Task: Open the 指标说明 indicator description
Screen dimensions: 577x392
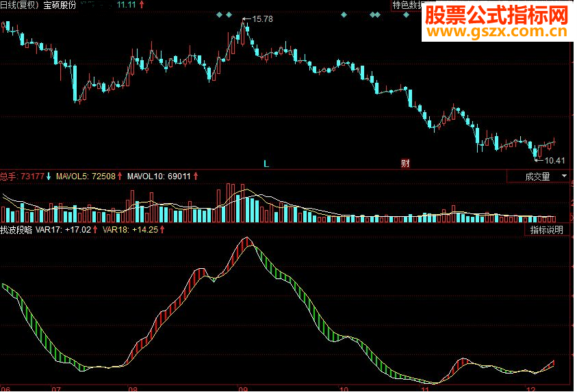Action: point(546,230)
